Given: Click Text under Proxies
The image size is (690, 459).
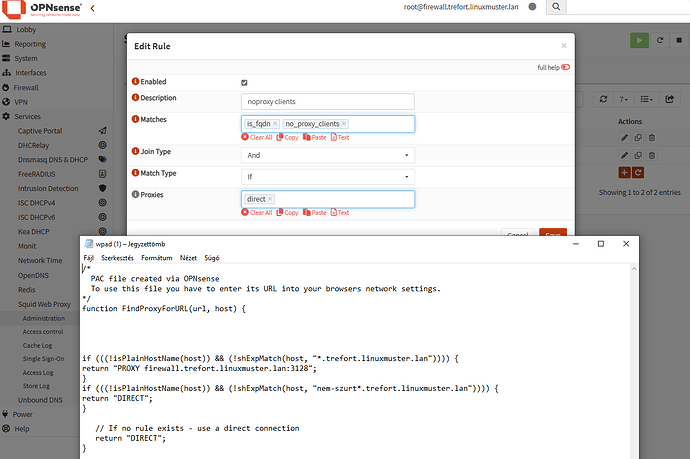Looking at the screenshot, I should click(340, 213).
